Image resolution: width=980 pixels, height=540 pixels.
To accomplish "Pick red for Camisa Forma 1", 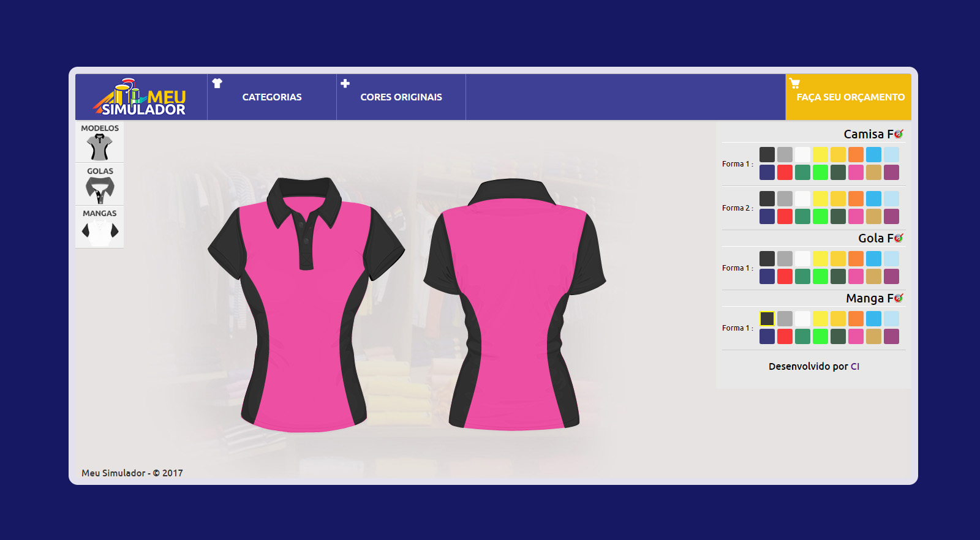I will 785,172.
